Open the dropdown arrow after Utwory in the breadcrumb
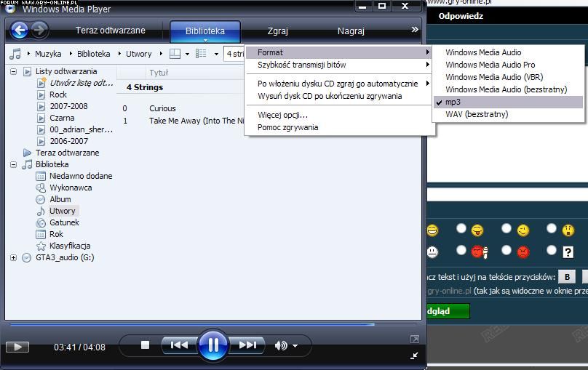Screen dimensions: 588x370 [x=161, y=54]
